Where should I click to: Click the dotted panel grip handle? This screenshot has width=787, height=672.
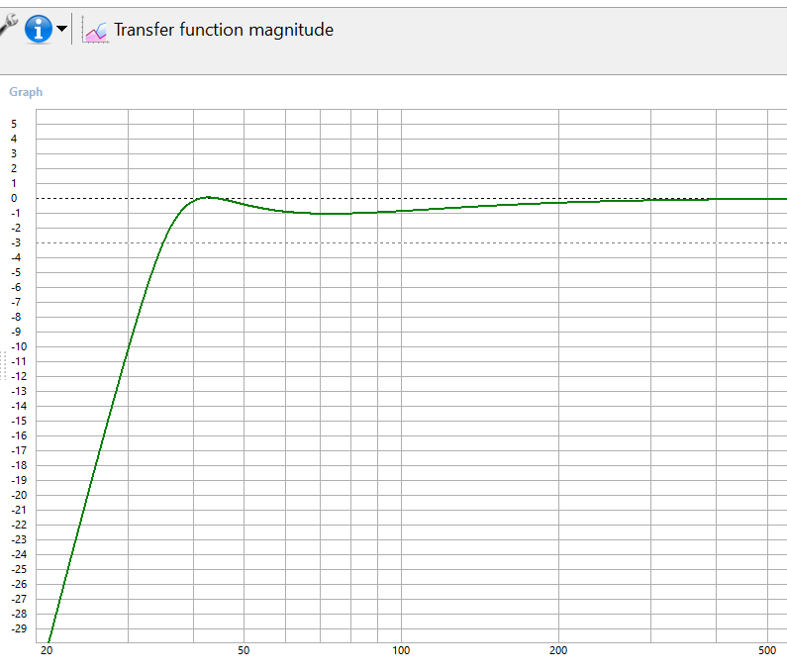coord(3,365)
